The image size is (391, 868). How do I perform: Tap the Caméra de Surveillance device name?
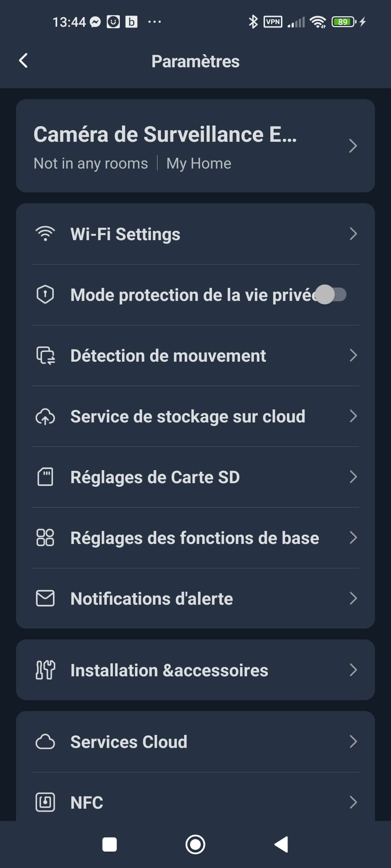(165, 135)
